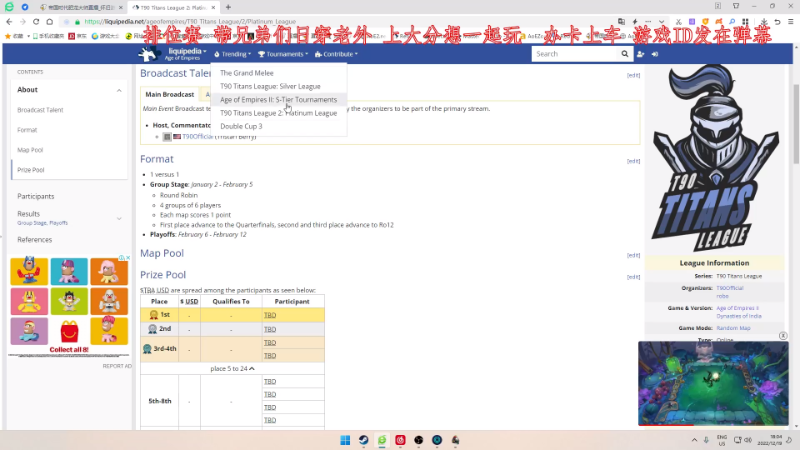Click the search magnifier button
800x450 pixels.
click(624, 54)
